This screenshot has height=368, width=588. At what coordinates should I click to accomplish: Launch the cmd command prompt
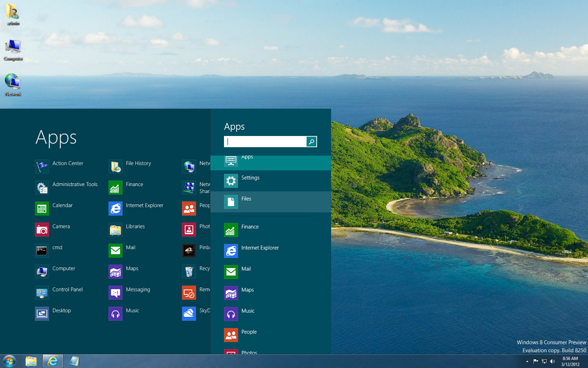click(55, 247)
